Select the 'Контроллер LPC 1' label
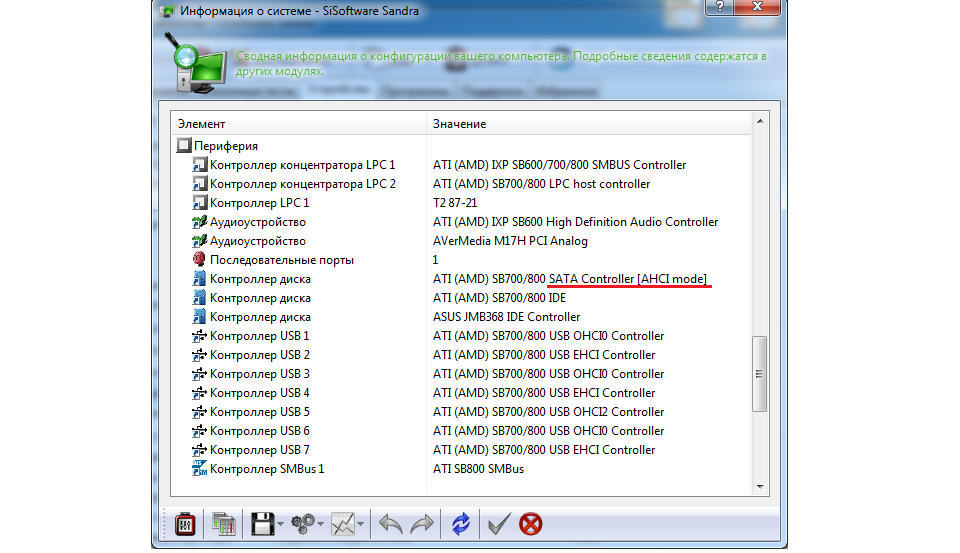 click(260, 203)
